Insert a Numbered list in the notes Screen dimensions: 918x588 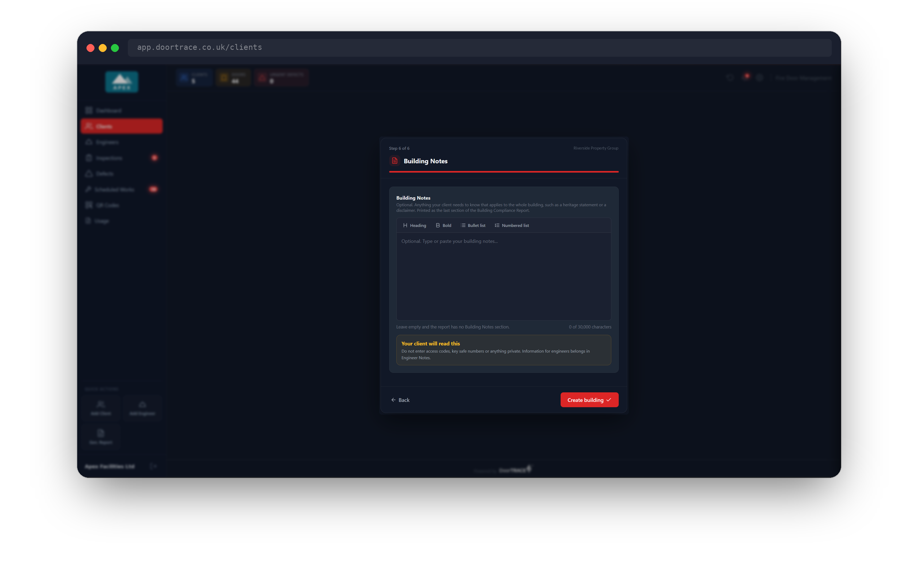click(x=512, y=225)
